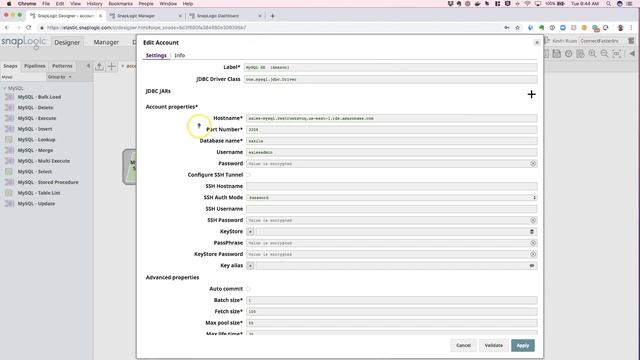Click the zoom in toolbar icon
Viewport: 640px width, 360px height.
click(592, 54)
